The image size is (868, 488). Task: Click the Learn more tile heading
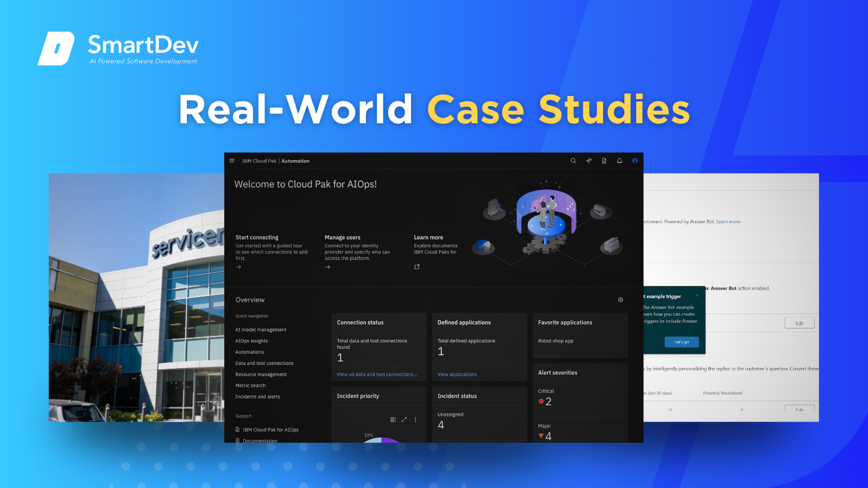428,238
